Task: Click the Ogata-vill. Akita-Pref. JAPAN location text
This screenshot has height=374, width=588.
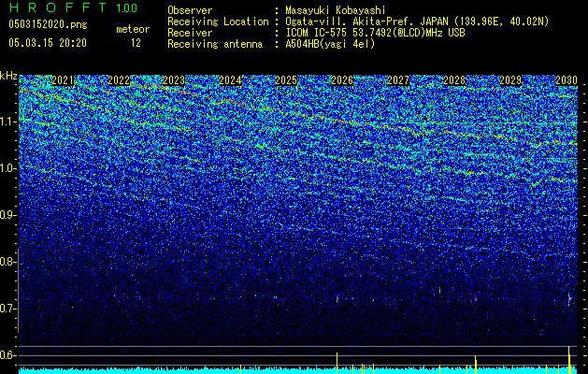Action: pyautogui.click(x=417, y=22)
